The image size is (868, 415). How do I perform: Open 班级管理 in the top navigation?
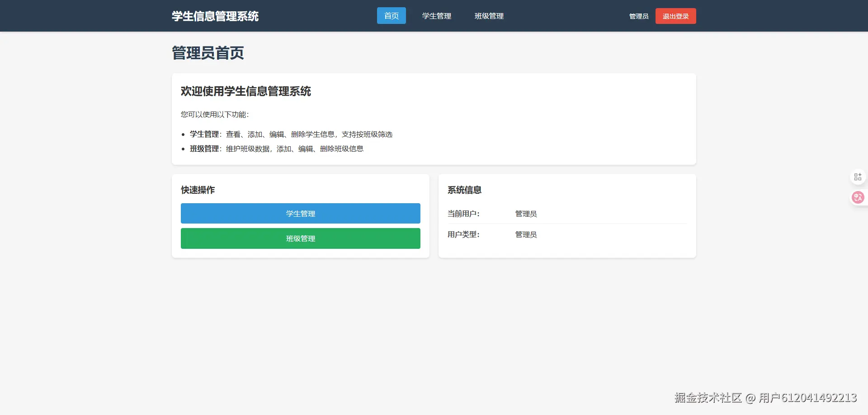tap(489, 16)
